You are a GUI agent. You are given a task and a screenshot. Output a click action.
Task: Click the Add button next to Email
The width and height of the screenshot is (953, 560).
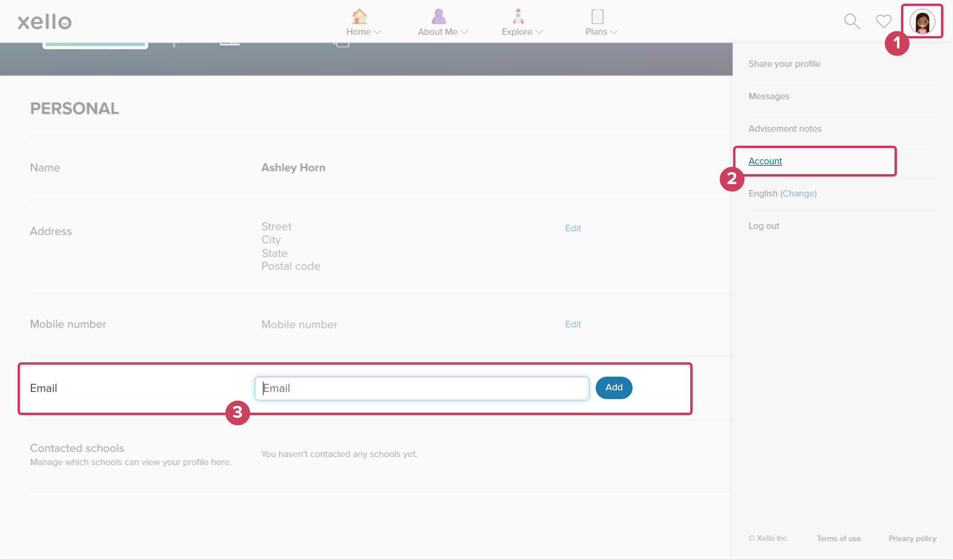[614, 387]
